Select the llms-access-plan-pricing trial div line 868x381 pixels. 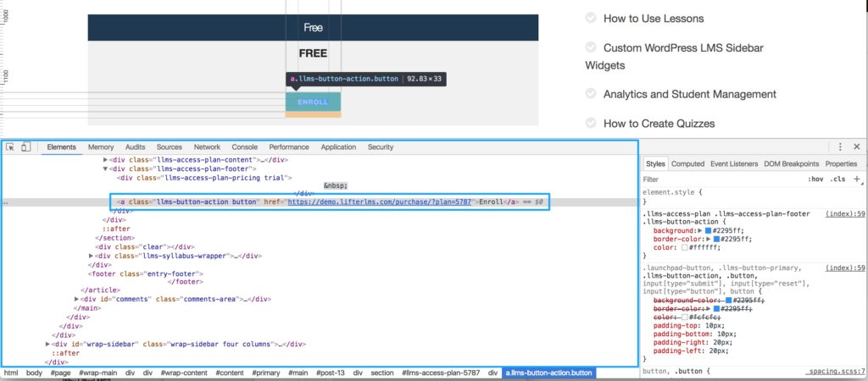[204, 178]
